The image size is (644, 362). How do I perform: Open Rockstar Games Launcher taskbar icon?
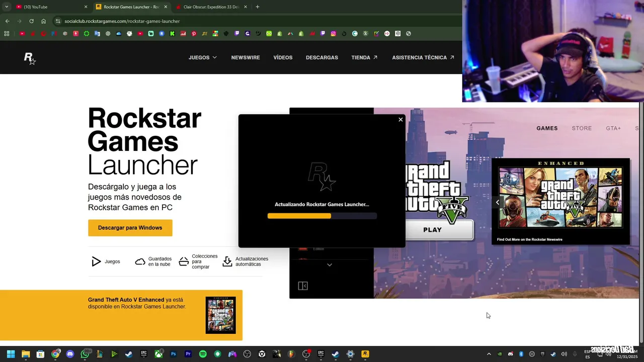tap(365, 354)
